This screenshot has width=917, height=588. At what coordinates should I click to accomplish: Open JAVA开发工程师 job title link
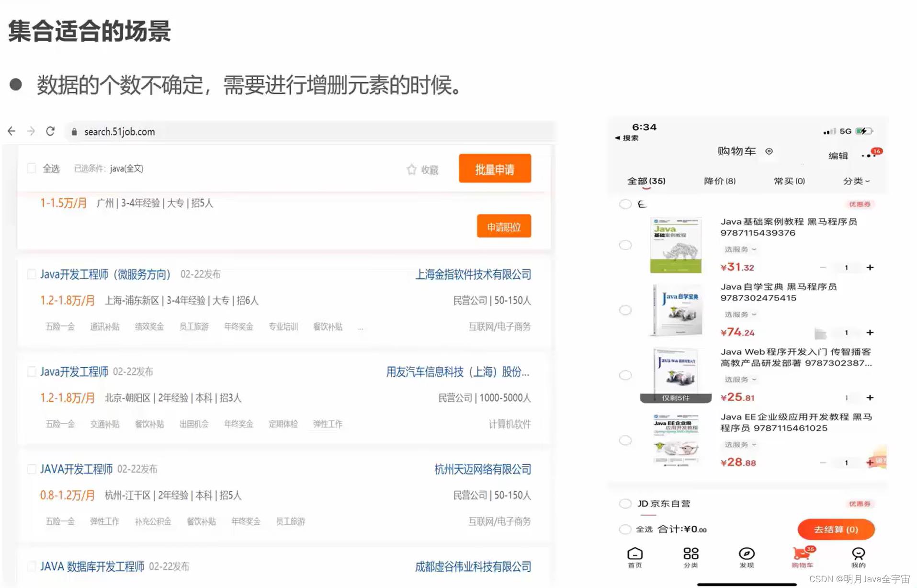click(76, 469)
